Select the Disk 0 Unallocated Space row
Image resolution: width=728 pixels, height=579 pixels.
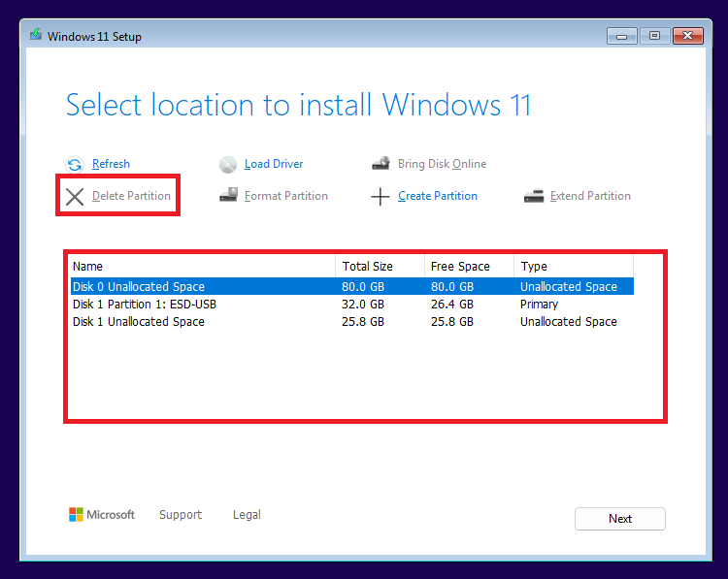352,286
